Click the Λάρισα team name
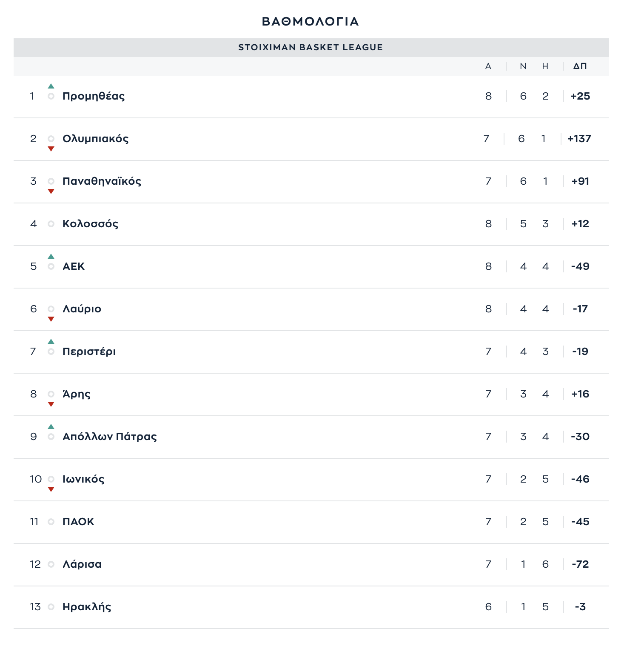The height and width of the screenshot is (646, 644). [x=82, y=564]
